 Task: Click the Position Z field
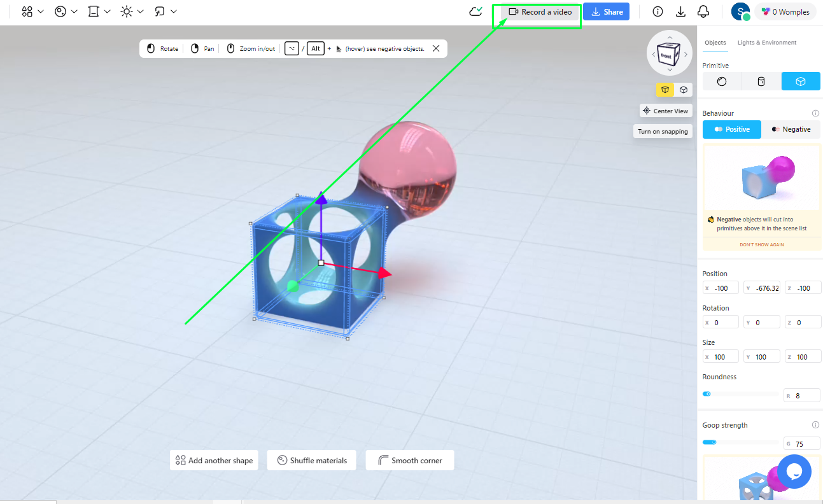tap(803, 288)
